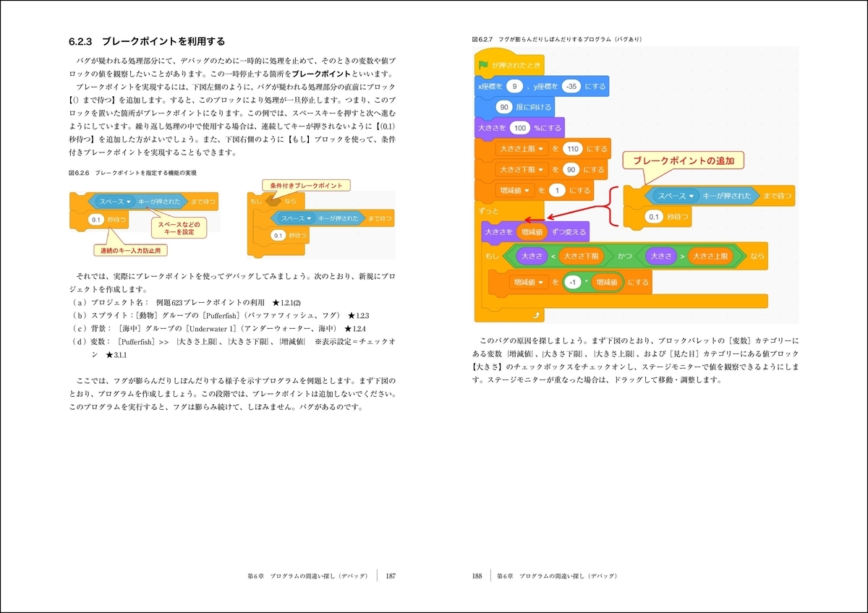Click 大きさ reporter in the greater-than comparison

(x=661, y=256)
